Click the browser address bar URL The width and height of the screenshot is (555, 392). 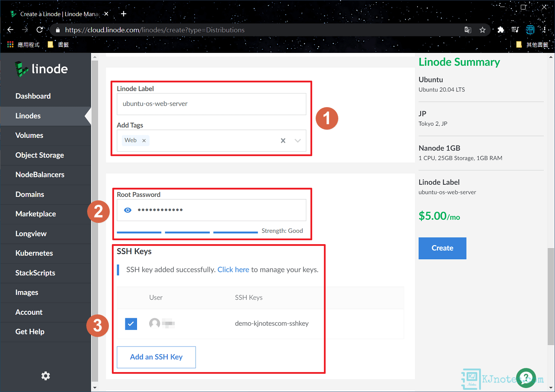click(155, 30)
